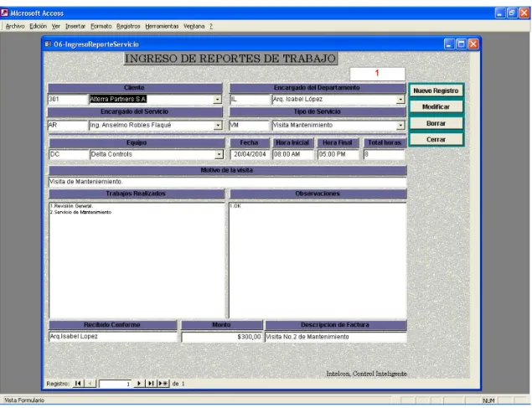Viewport: 532px width, 408px height.
Task: Open the Equipo dropdown arrow
Action: tap(219, 154)
